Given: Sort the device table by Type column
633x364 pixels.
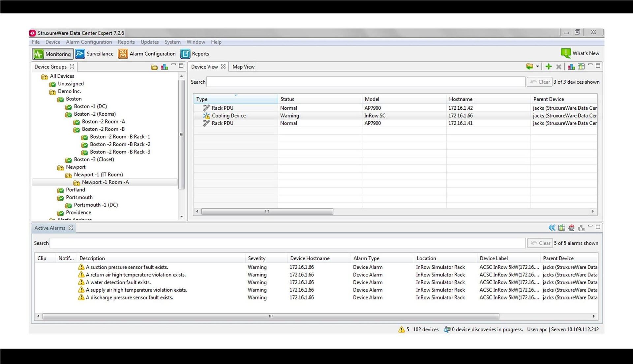Looking at the screenshot, I should point(235,99).
